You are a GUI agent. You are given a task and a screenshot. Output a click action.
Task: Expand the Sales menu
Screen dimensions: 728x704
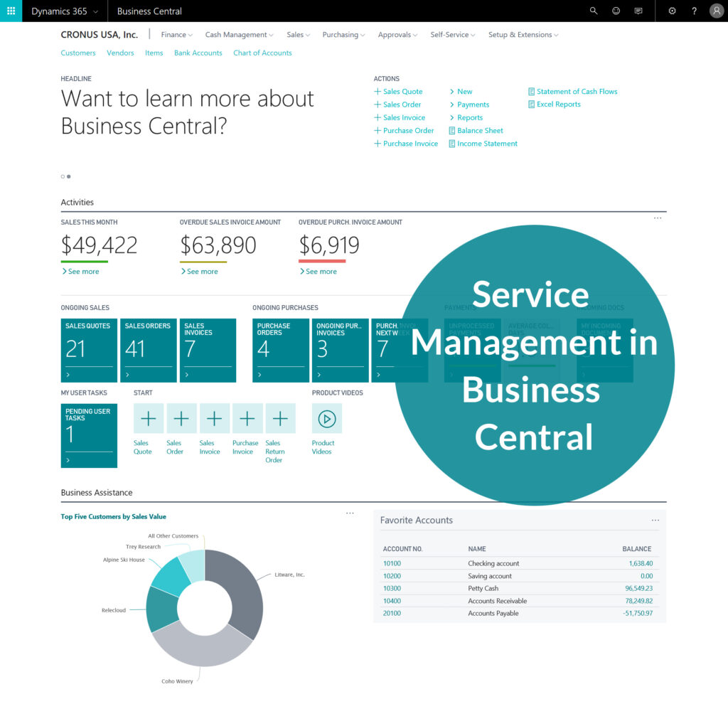(x=298, y=35)
